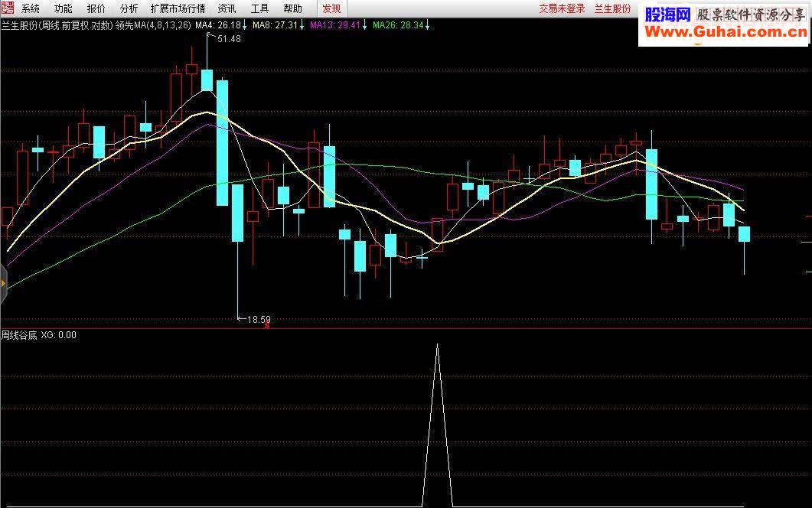Click the XG: 0.00 indicator value
Viewport: 812px width, 508px height.
(58, 335)
